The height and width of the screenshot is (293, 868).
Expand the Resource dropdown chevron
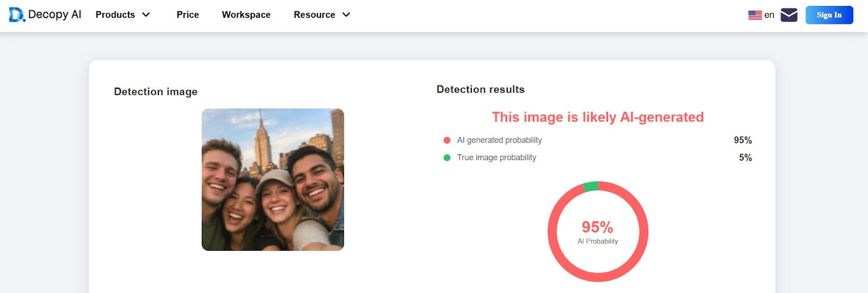[x=346, y=15]
